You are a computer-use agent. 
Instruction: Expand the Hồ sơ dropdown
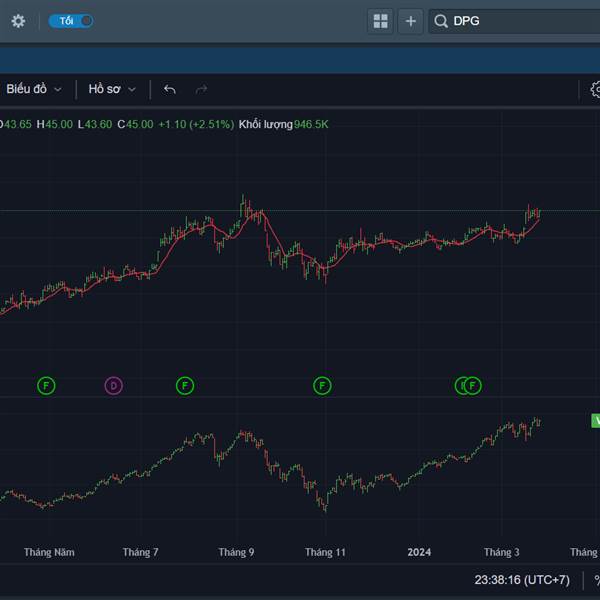pyautogui.click(x=112, y=89)
